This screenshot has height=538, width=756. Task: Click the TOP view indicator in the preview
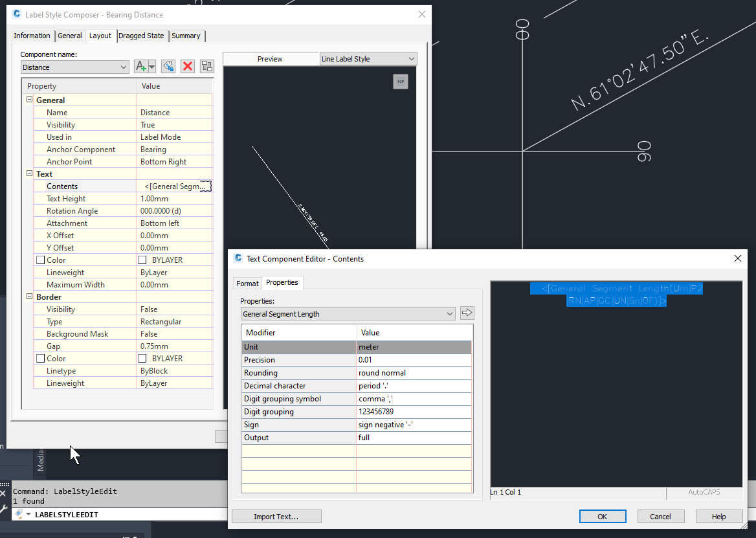point(401,82)
